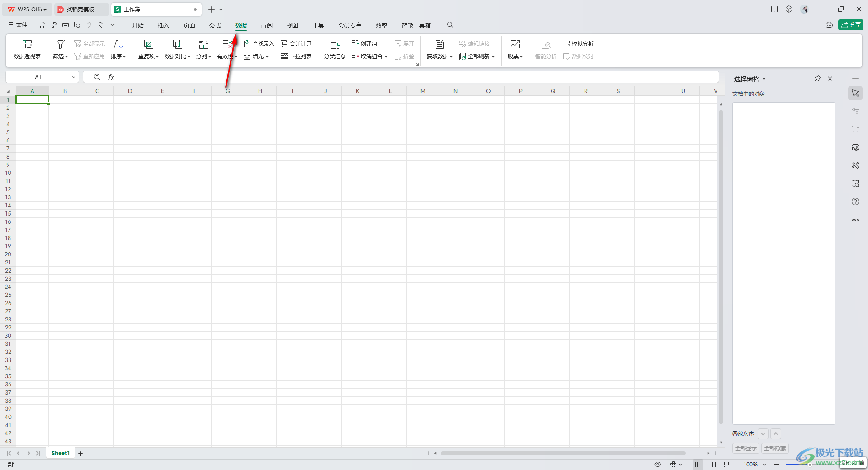Add a new sheet with the plus button

point(80,453)
